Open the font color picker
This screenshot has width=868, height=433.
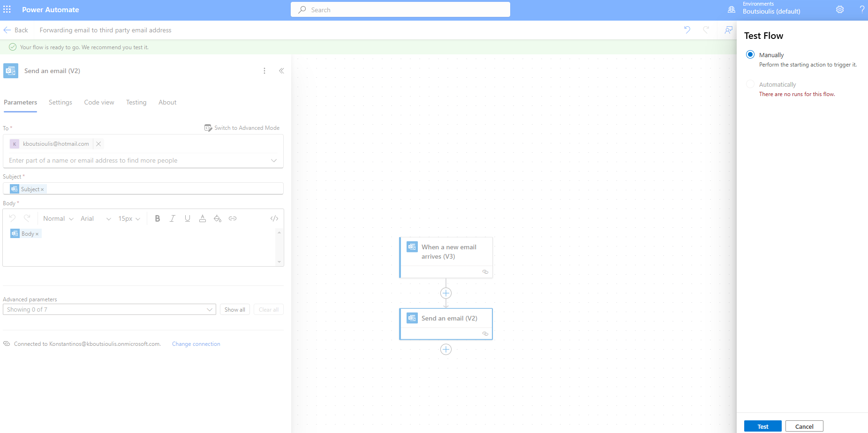[203, 218]
